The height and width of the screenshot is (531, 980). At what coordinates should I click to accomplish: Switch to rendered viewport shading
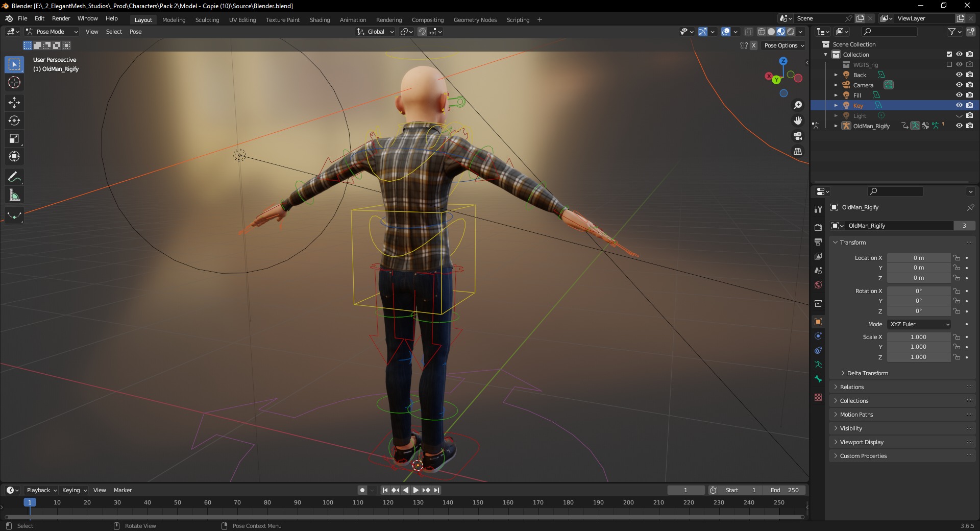click(791, 32)
